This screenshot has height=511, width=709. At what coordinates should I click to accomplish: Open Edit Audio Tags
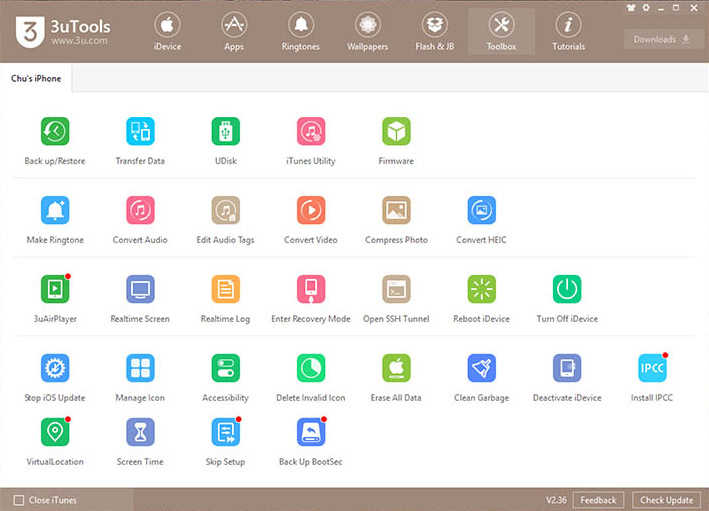(226, 210)
